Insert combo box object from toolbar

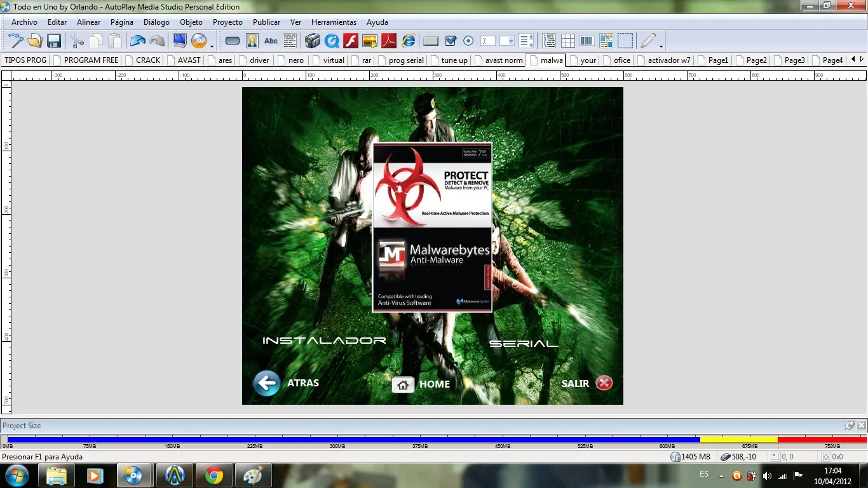[x=507, y=41]
